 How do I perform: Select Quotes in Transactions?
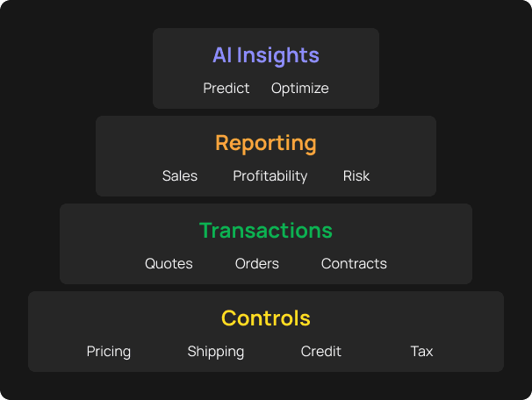click(x=169, y=264)
